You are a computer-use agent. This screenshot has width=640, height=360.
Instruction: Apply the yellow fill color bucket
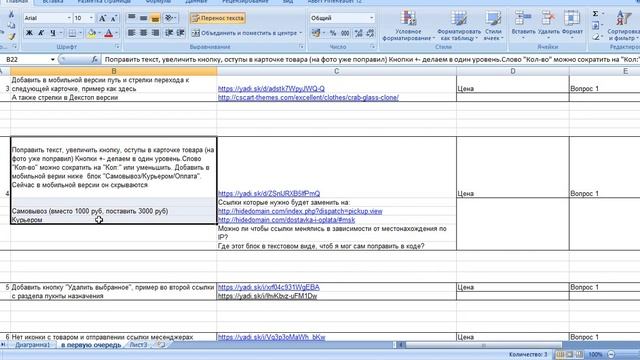click(92, 33)
